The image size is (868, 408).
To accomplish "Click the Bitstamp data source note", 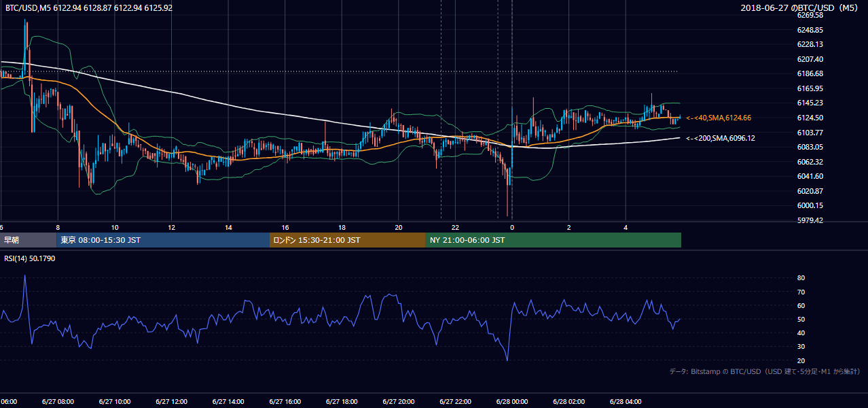I will tap(765, 372).
